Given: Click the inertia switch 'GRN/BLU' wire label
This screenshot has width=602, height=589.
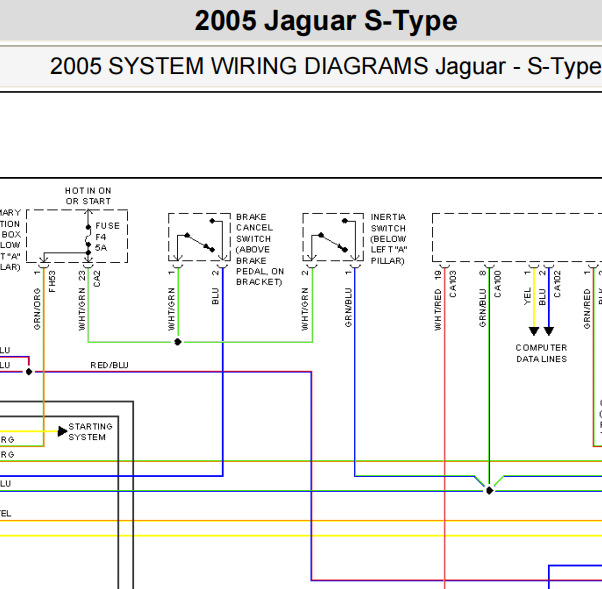Looking at the screenshot, I should point(348,308).
